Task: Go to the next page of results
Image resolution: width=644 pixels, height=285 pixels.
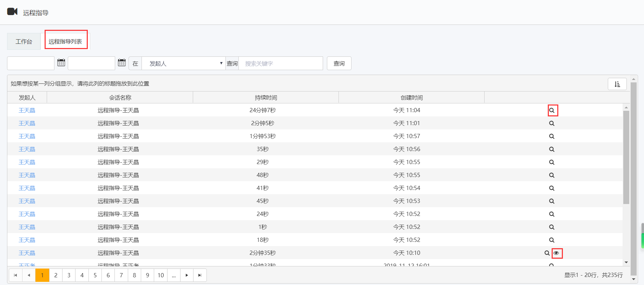Action: click(x=187, y=275)
